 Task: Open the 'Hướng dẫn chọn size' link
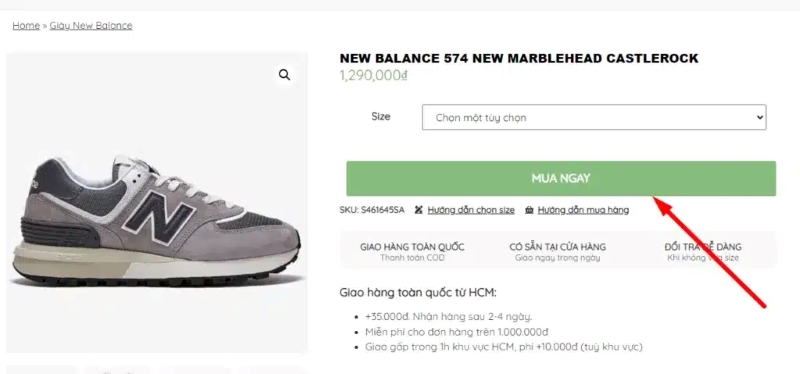click(471, 210)
